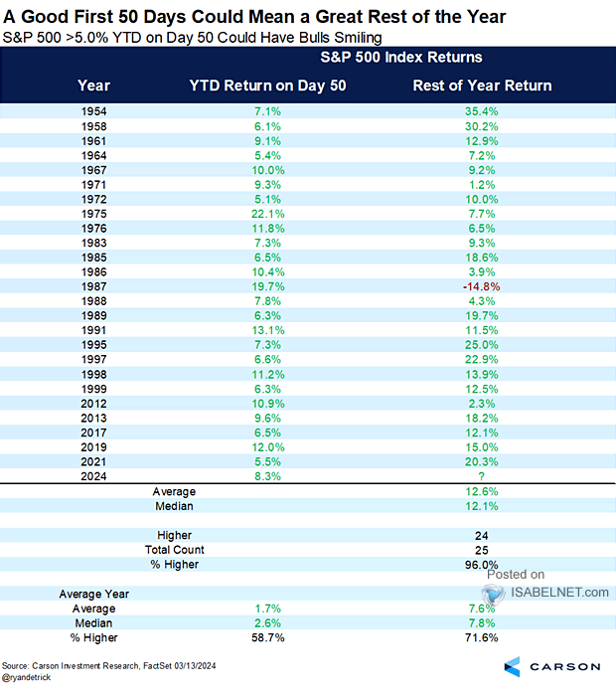Click the 25.0% value for 1995

[481, 345]
